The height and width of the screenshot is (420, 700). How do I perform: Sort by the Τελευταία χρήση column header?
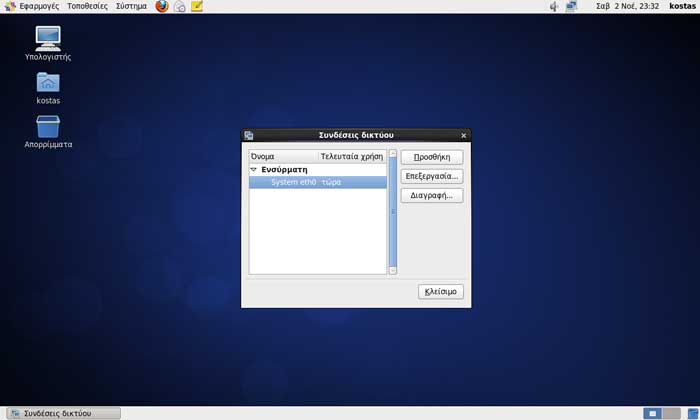point(352,156)
